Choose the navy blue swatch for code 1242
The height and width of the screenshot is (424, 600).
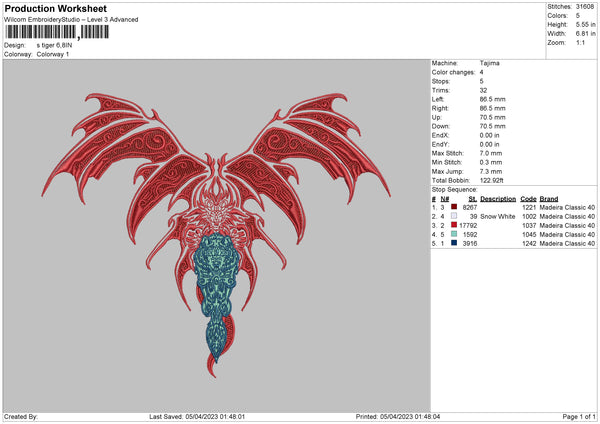[455, 242]
